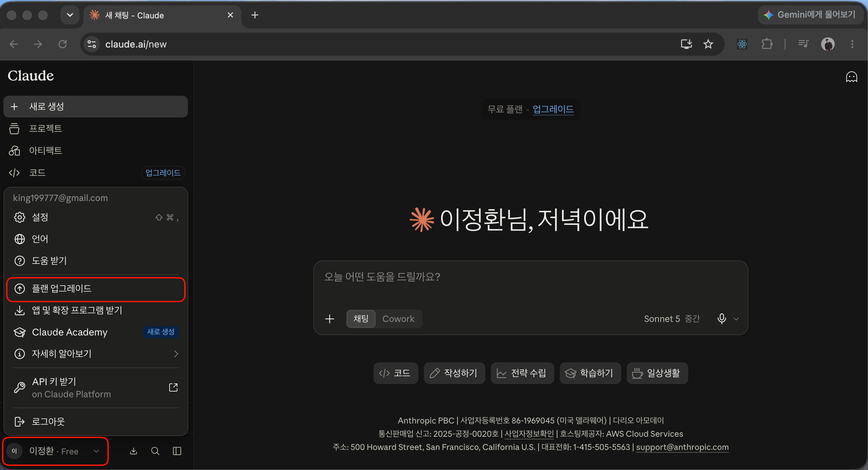
Task: Click the plus attach icon in chat box
Action: pos(329,319)
